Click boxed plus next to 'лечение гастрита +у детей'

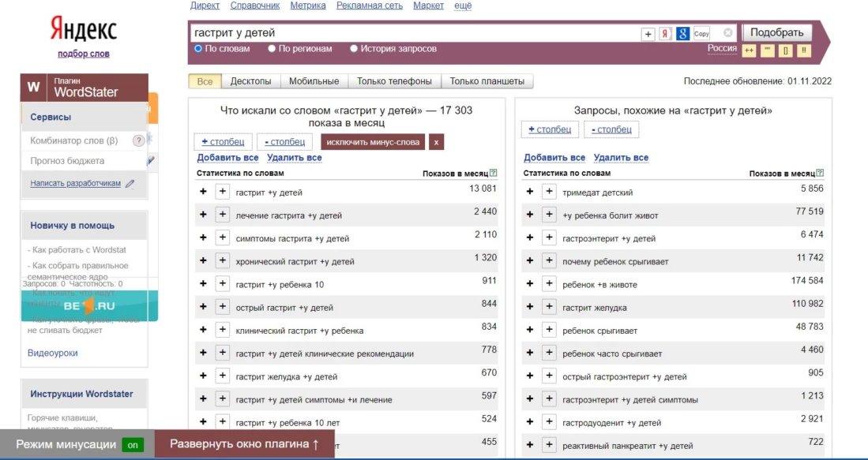click(x=223, y=215)
